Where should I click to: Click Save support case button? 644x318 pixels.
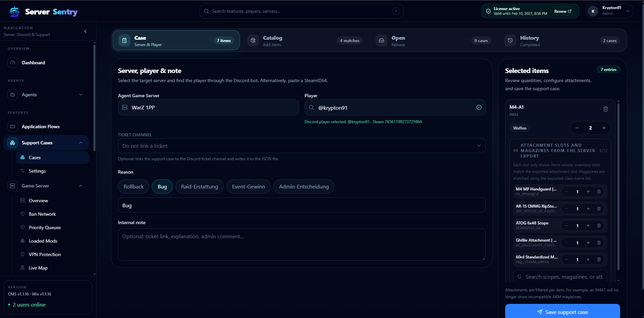[x=563, y=312]
